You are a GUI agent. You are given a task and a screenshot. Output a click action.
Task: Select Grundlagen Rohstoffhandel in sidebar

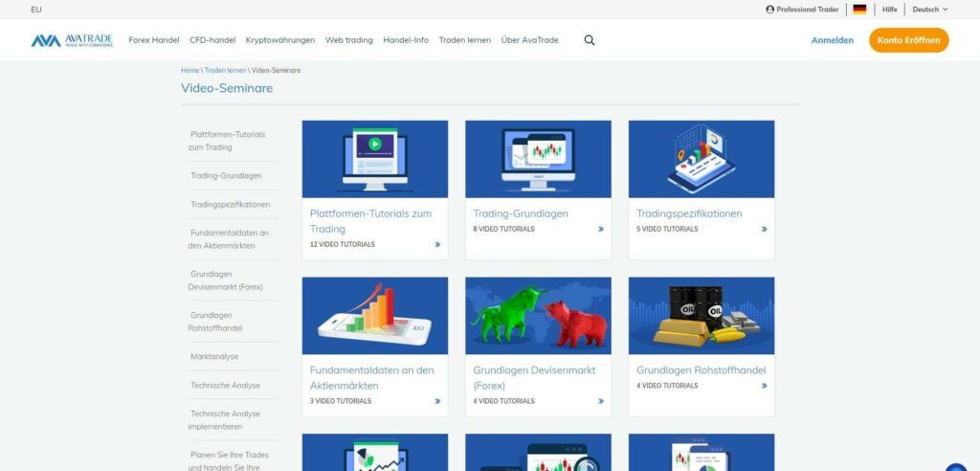(x=215, y=322)
